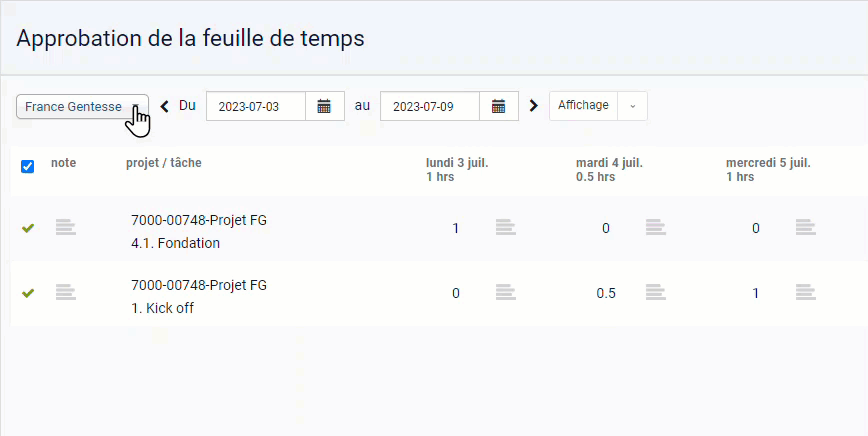
Task: Open the start date calendar picker
Action: (324, 106)
